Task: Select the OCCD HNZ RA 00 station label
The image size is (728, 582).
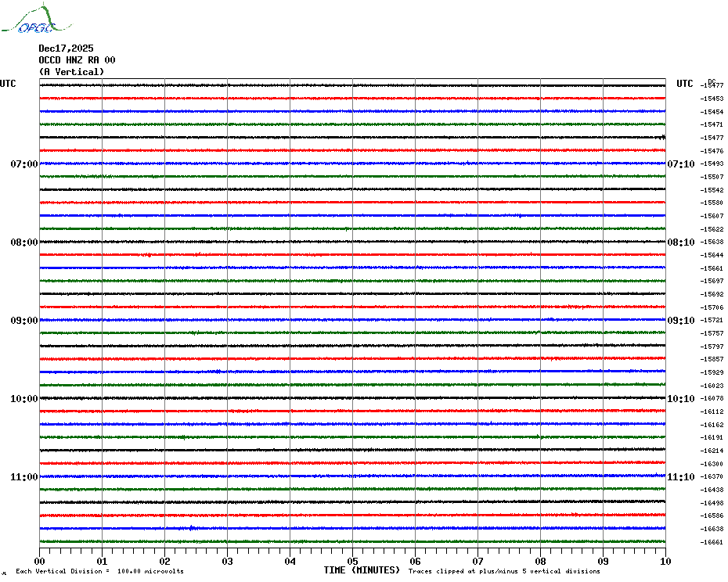Action: [x=77, y=60]
